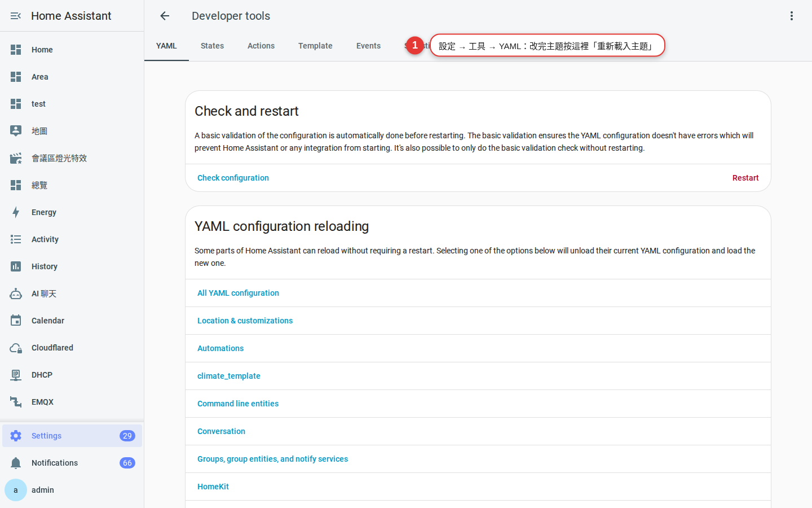
Task: Click the Area dashboard icon
Action: point(16,77)
